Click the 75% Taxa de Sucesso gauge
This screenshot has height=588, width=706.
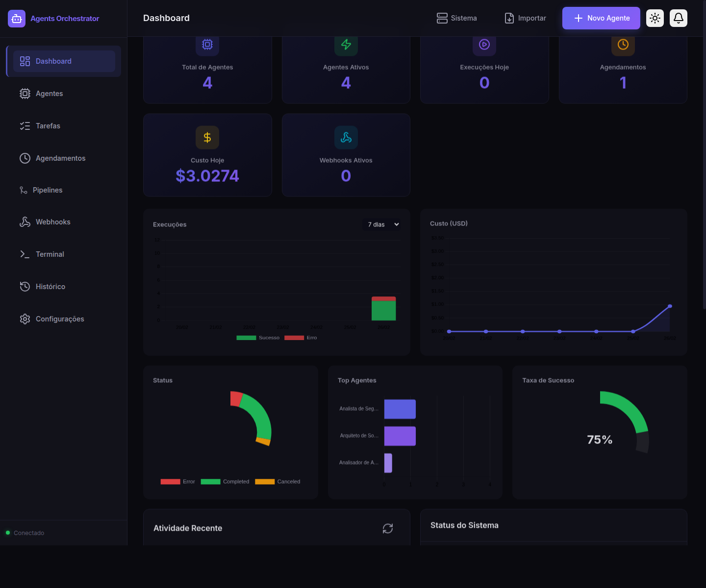(599, 431)
